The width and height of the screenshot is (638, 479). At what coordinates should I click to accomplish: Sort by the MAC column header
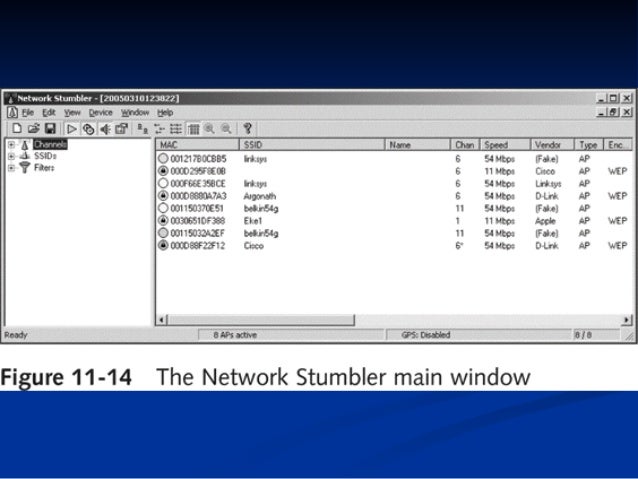(x=197, y=145)
